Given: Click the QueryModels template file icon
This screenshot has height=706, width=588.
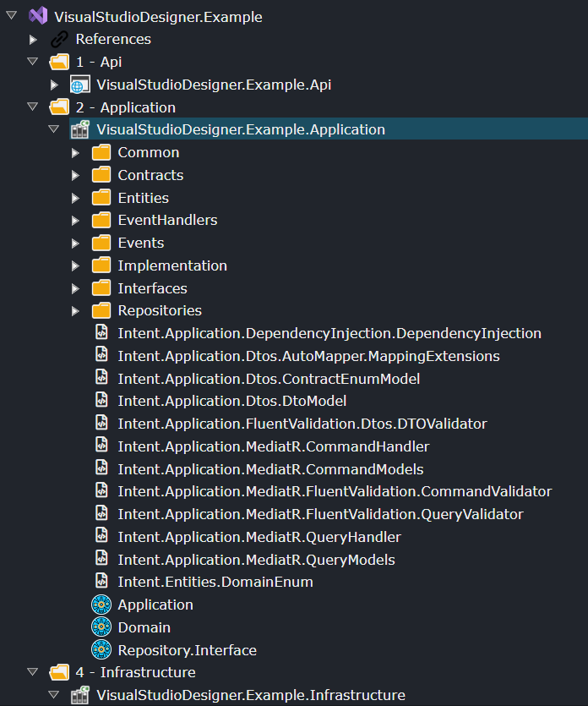Looking at the screenshot, I should click(101, 558).
